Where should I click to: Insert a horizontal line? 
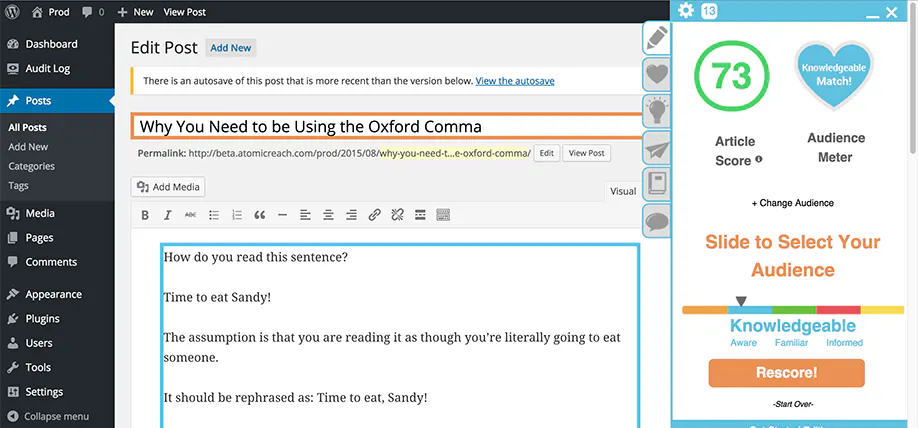click(x=282, y=215)
